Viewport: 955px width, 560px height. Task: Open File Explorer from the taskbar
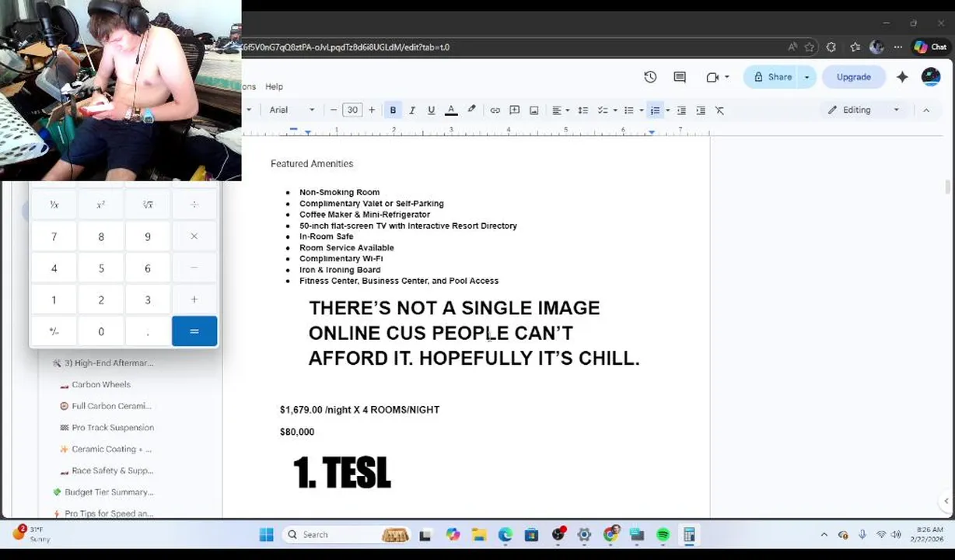coord(479,534)
